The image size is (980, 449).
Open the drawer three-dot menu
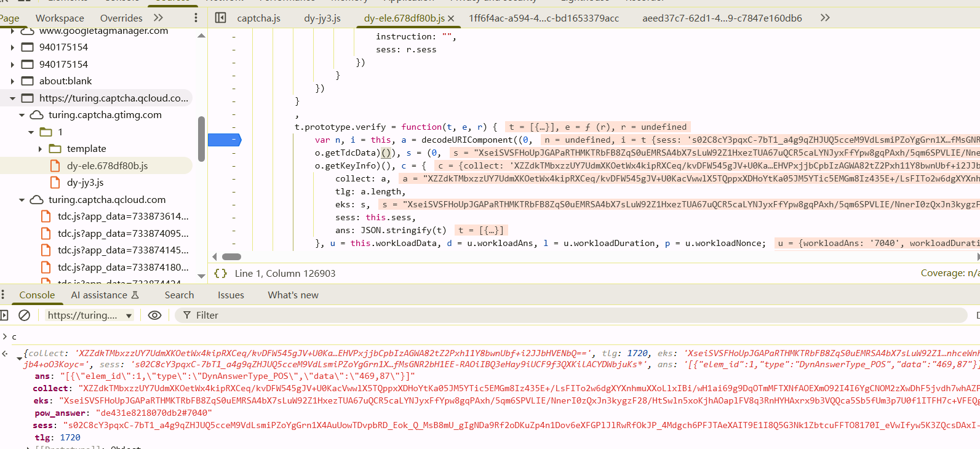(x=3, y=295)
